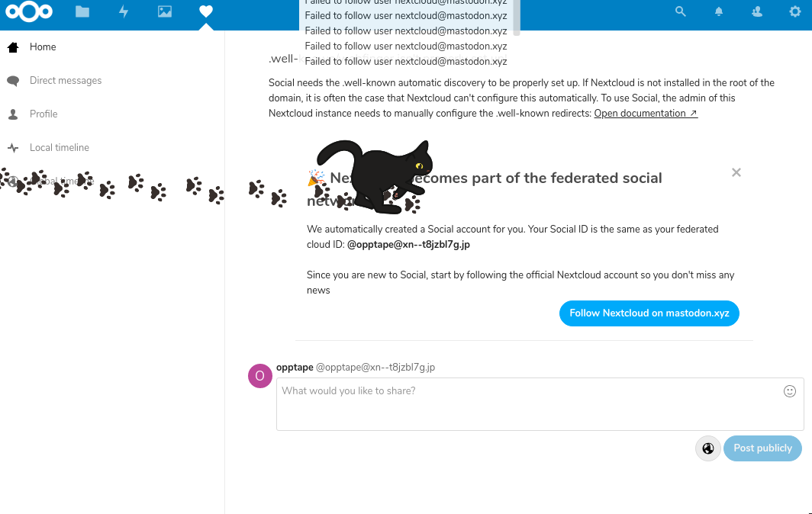The height and width of the screenshot is (514, 812).
Task: Open the Files app folder icon
Action: point(82,11)
